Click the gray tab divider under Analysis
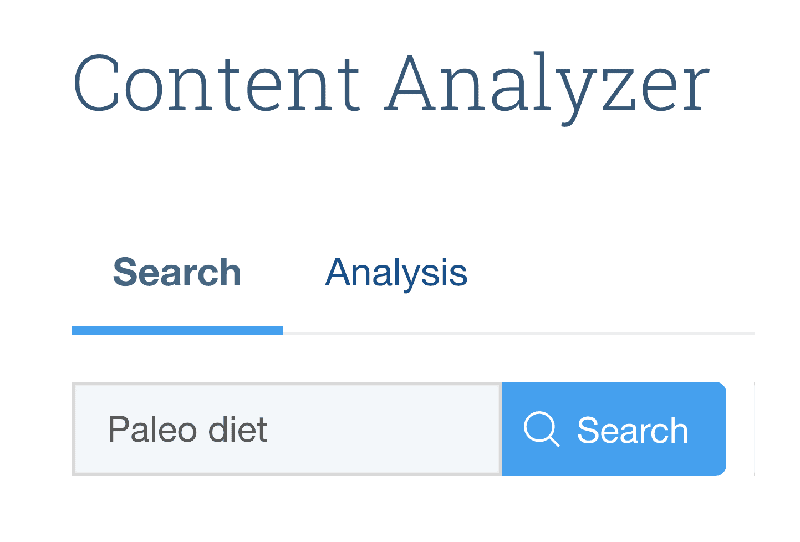This screenshot has height=542, width=800. click(x=519, y=333)
